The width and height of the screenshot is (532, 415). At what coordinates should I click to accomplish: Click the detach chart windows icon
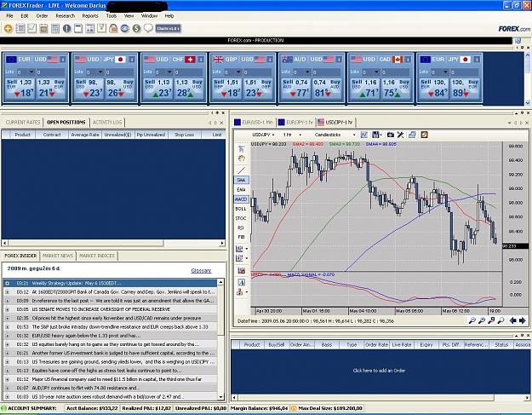pyautogui.click(x=412, y=135)
